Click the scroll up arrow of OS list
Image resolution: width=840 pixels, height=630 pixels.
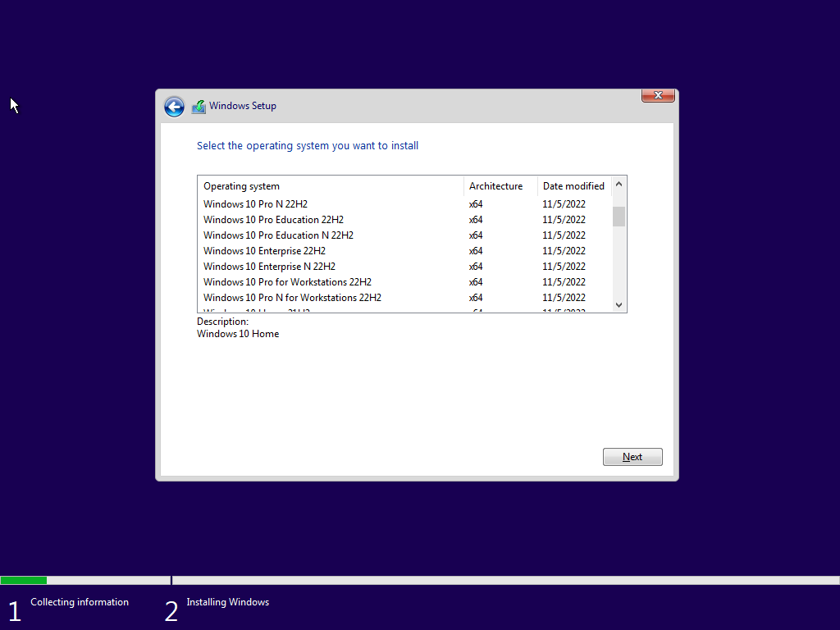click(x=619, y=184)
